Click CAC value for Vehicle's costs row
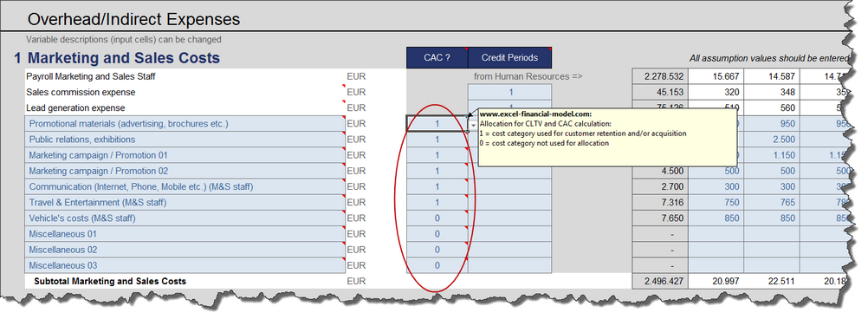The width and height of the screenshot is (868, 319). [437, 218]
